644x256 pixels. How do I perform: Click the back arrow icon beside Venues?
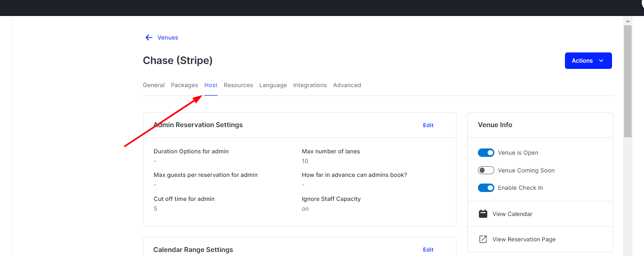coord(149,38)
